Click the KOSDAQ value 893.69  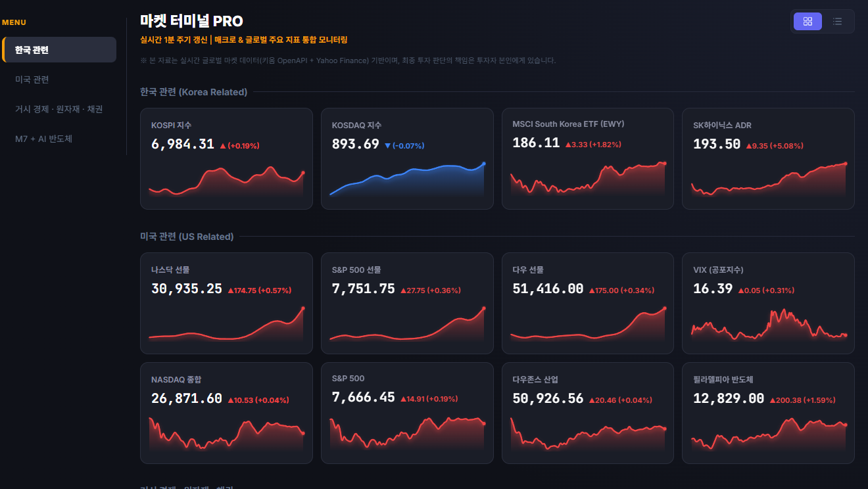tap(356, 144)
